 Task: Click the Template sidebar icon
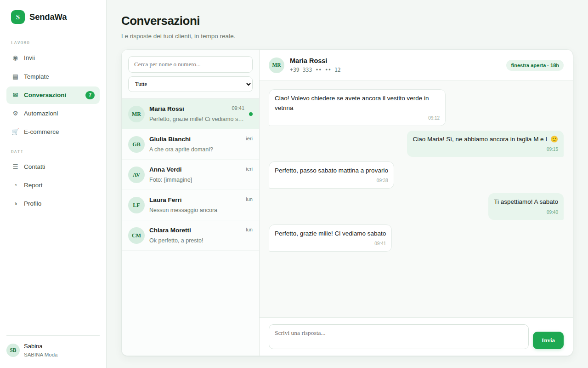(15, 77)
